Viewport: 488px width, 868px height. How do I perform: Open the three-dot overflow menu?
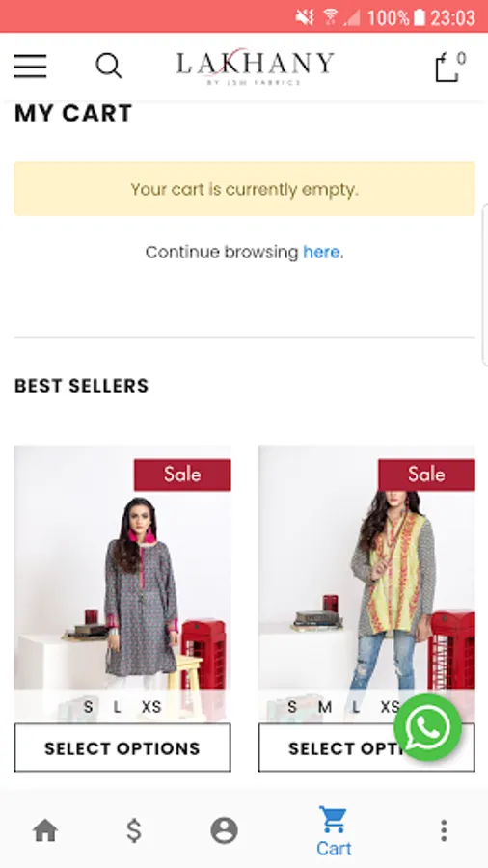[x=444, y=830]
